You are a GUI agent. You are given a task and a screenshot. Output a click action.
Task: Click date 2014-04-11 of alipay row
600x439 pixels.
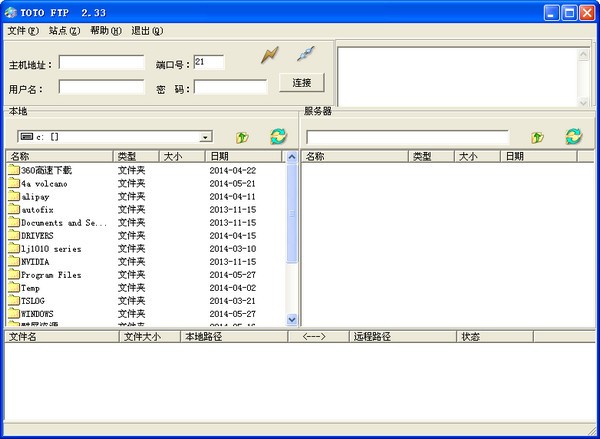[233, 196]
